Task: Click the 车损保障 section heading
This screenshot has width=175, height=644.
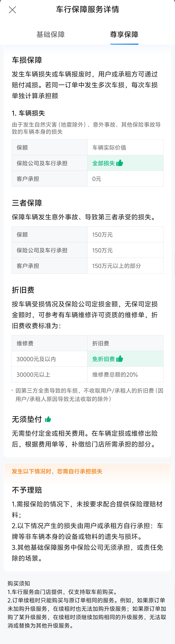Action: point(27,60)
